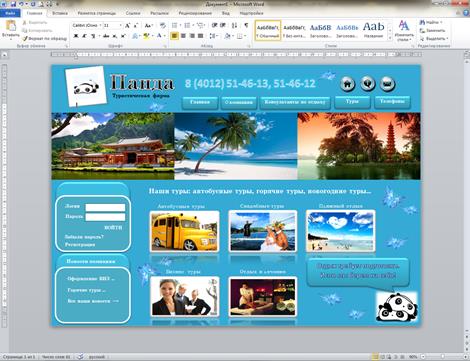Click the Format Painter brush icon

coord(25,39)
